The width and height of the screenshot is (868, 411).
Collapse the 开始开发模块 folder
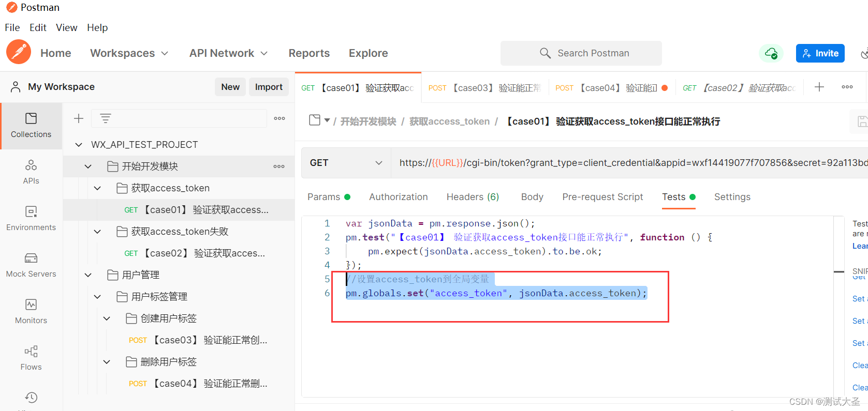point(88,166)
